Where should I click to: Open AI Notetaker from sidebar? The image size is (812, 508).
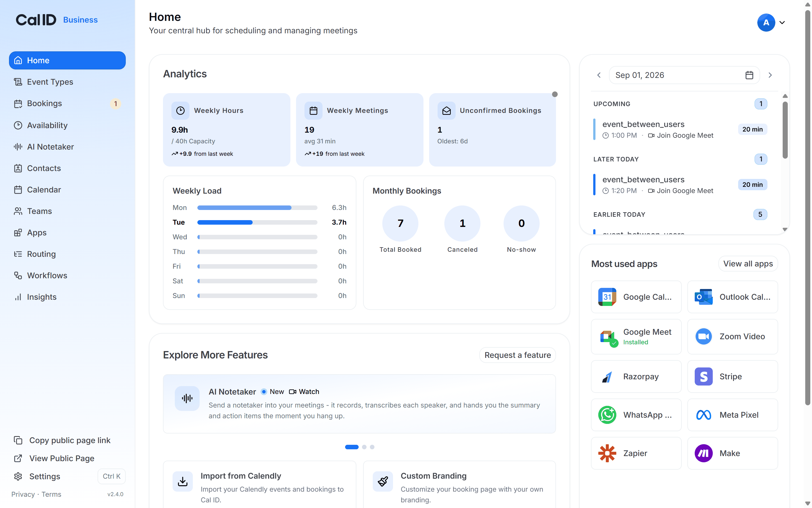pos(67,147)
